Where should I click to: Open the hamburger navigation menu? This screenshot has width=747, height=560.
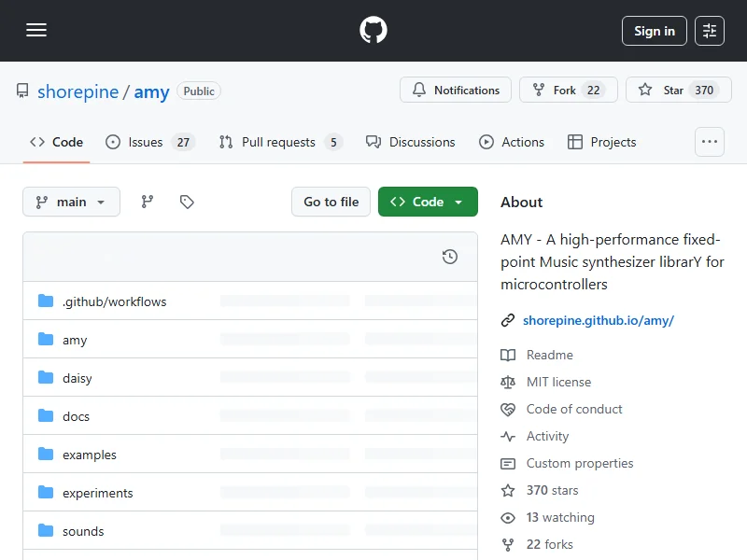click(36, 31)
